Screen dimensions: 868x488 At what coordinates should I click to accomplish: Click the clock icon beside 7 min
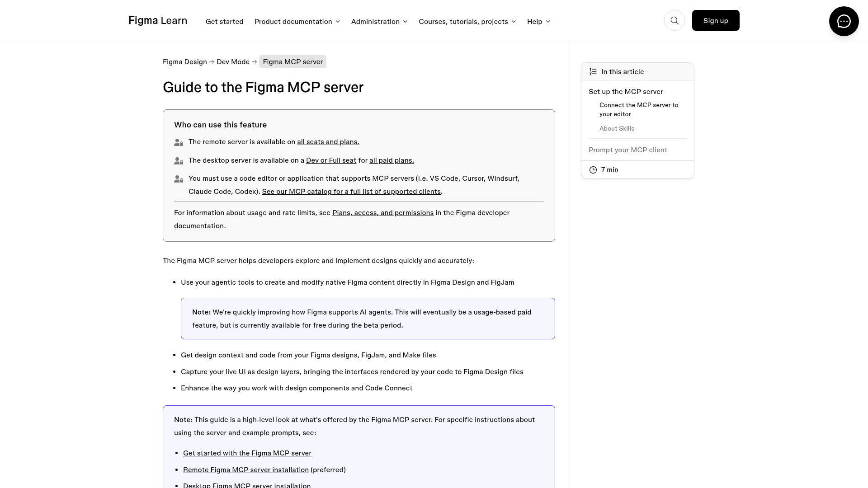593,170
